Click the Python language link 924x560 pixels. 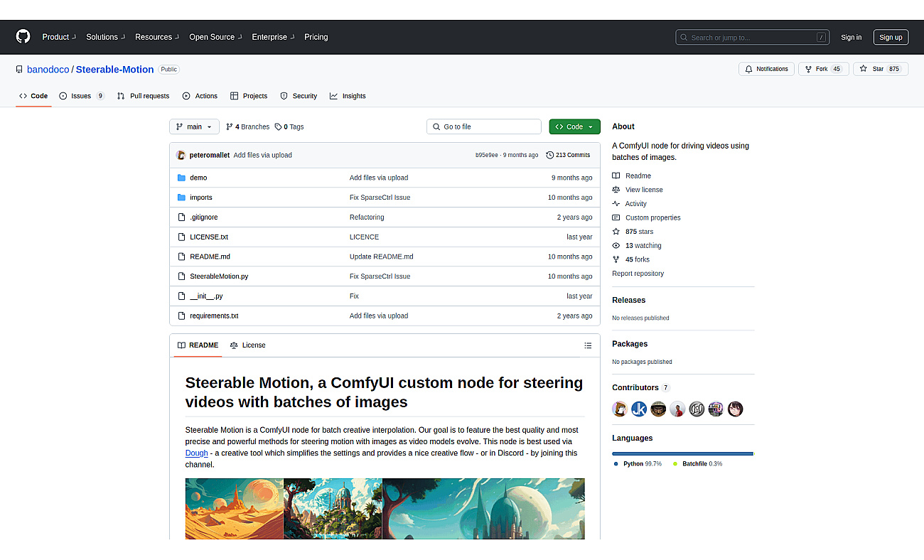[638, 464]
